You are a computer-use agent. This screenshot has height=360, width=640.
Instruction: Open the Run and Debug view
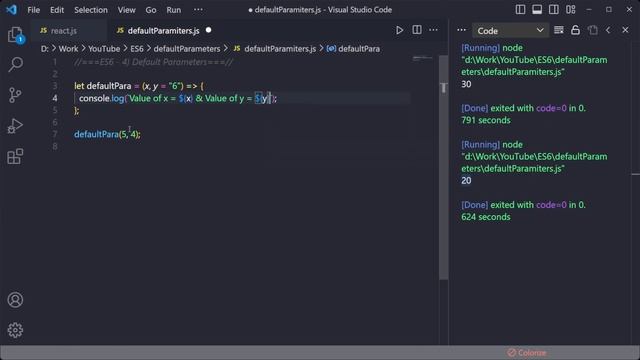coord(15,126)
